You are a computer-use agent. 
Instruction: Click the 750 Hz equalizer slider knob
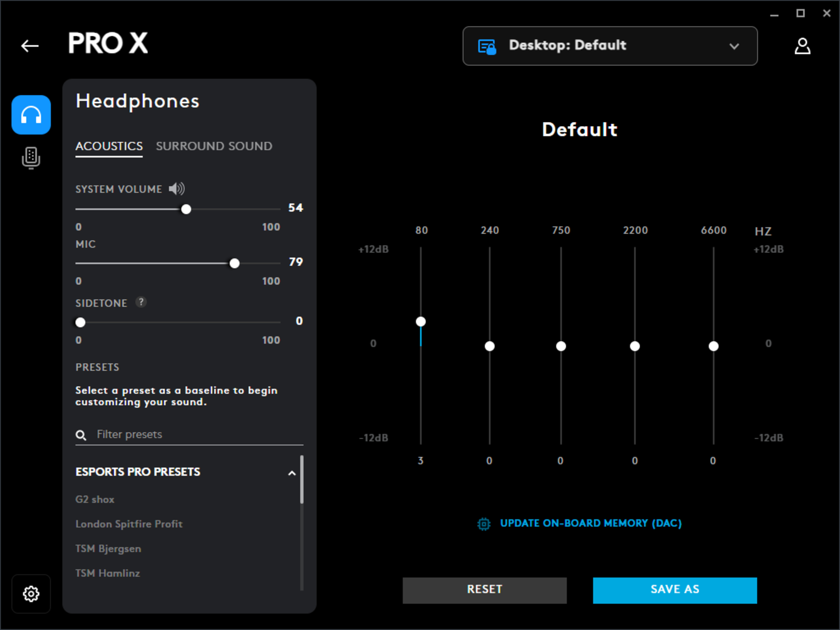click(x=561, y=346)
